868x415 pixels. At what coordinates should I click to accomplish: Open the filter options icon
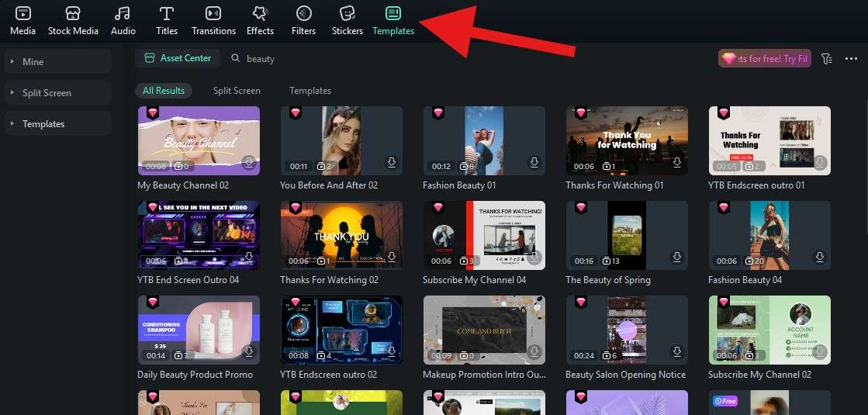826,59
